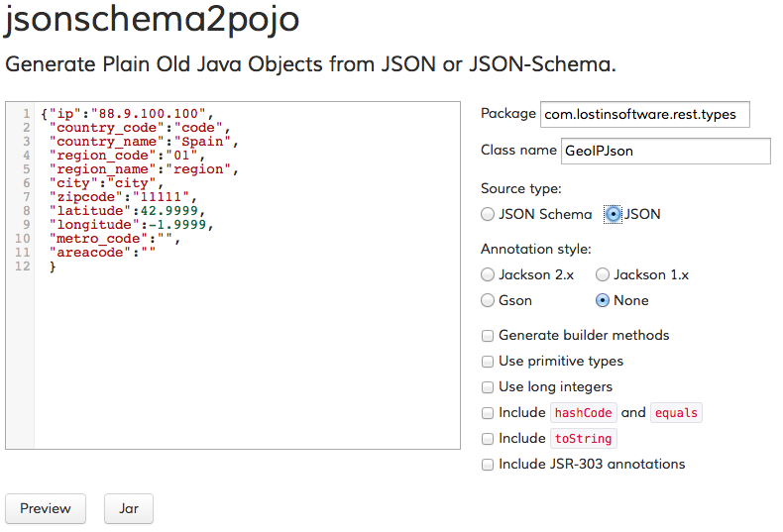Screen dimensions: 783x532
Task: Click the Jar button
Action: (x=128, y=508)
